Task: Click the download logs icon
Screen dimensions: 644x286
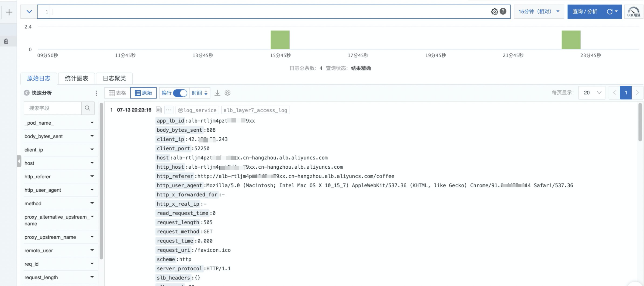Action: 217,93
